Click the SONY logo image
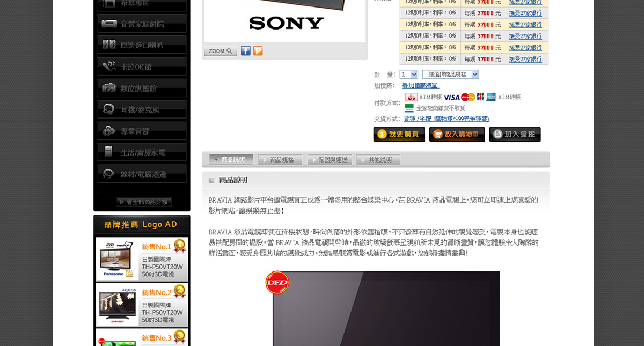This screenshot has width=644, height=346. 286,23
